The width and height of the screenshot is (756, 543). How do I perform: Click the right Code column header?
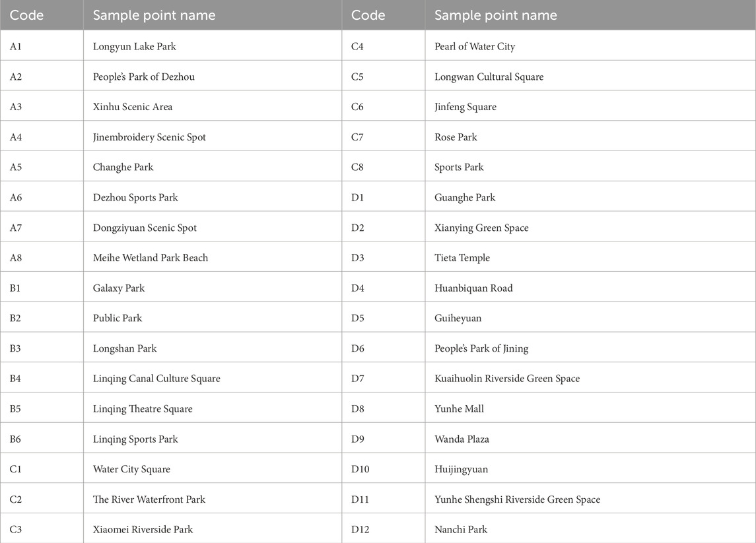[x=368, y=15]
